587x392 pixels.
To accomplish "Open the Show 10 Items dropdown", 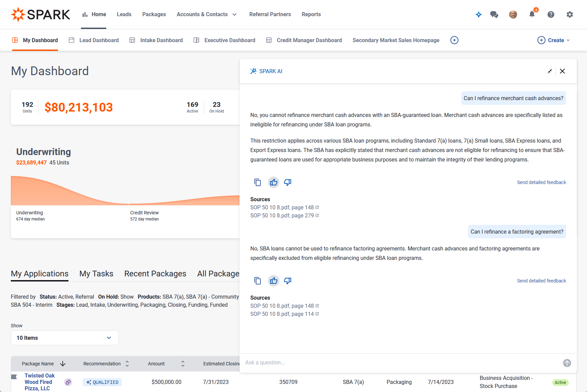I will coord(65,338).
